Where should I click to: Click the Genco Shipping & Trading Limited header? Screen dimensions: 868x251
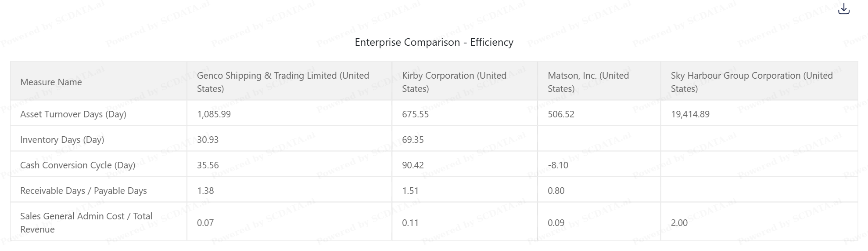click(x=283, y=82)
